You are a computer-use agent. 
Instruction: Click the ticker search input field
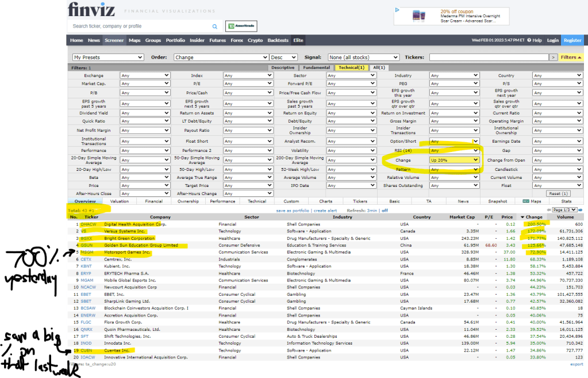click(141, 26)
